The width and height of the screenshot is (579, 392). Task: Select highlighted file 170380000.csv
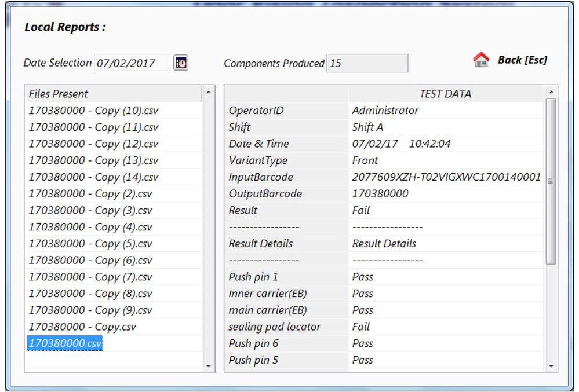tap(64, 343)
